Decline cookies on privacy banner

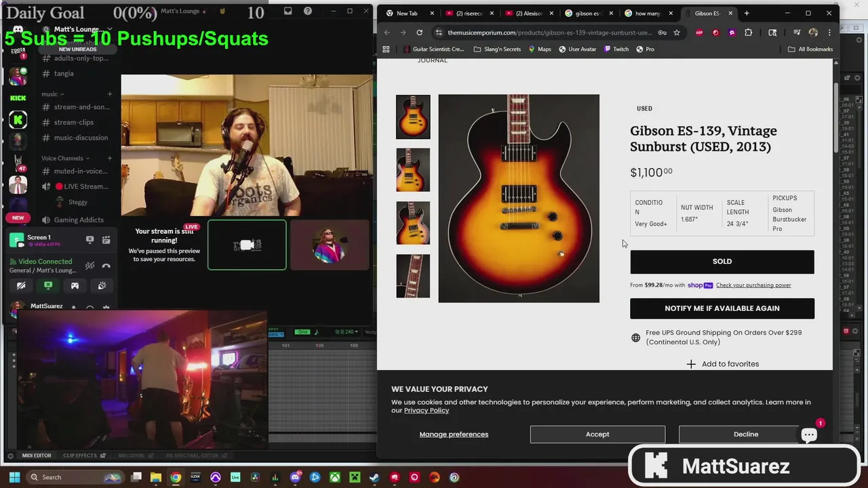[x=745, y=434]
